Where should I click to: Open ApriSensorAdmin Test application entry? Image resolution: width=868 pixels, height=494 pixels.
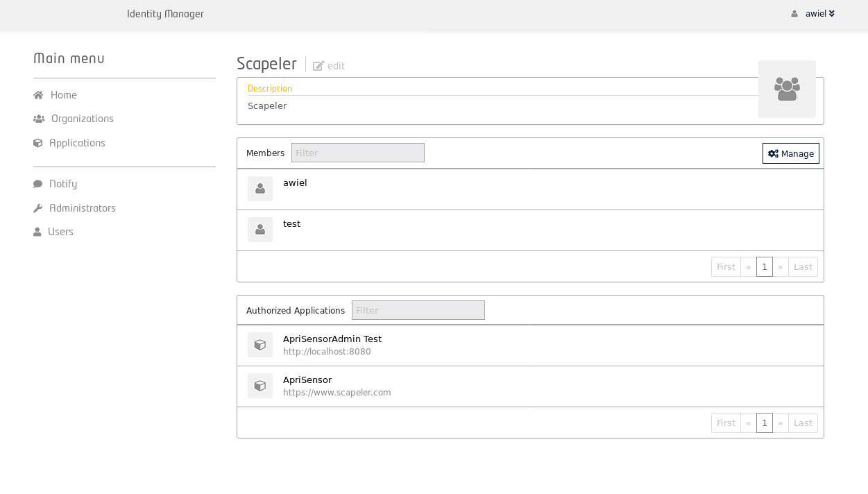[x=332, y=339]
